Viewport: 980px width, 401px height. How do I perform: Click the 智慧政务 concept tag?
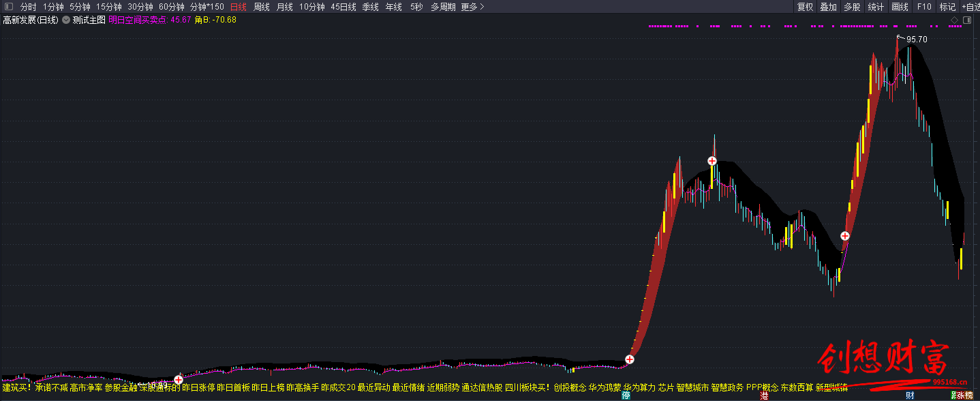[727, 387]
